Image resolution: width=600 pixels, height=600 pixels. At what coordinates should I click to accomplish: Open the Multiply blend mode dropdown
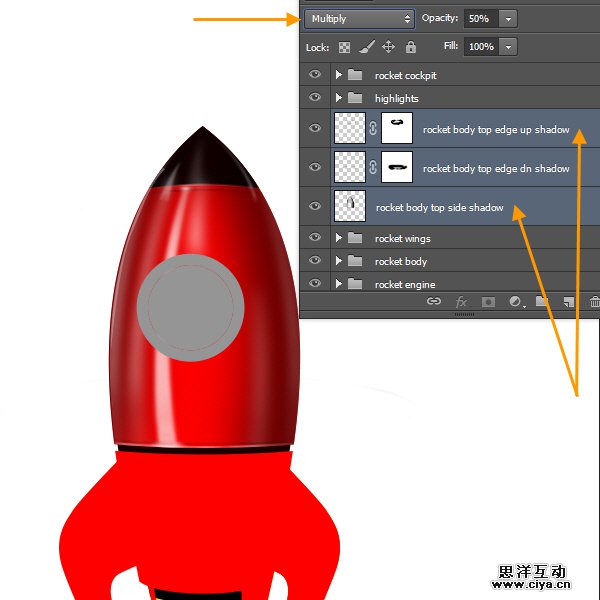click(x=359, y=19)
